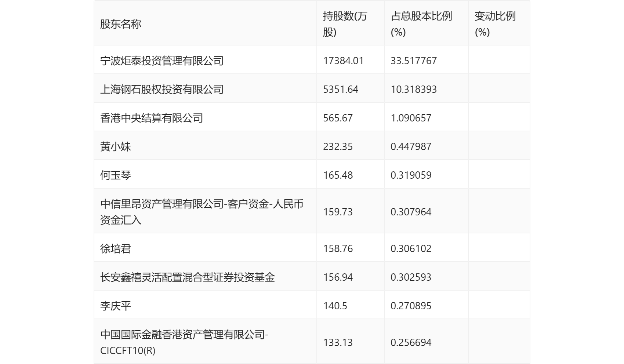Select the percentage 0.270895

[x=411, y=306]
